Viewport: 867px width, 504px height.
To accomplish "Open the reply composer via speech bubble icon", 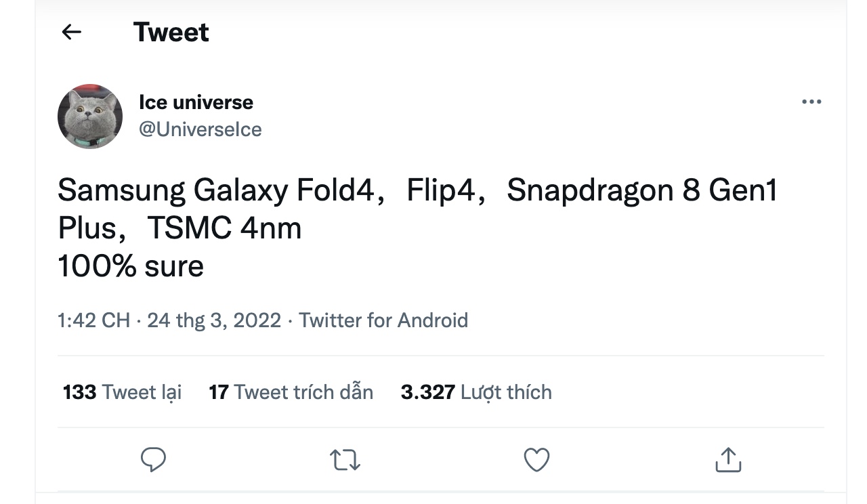I will 154,460.
